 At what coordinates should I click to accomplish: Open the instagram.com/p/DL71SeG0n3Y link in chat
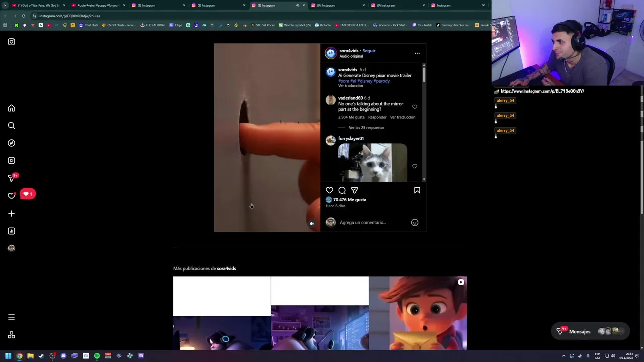pyautogui.click(x=542, y=91)
